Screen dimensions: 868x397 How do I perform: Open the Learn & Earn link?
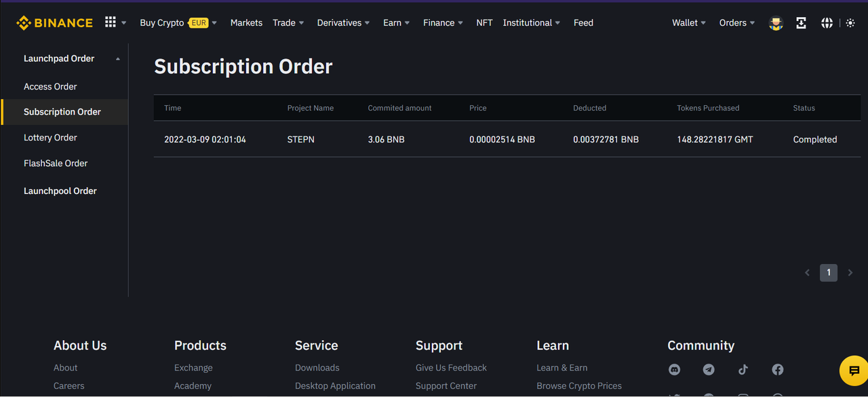(562, 368)
